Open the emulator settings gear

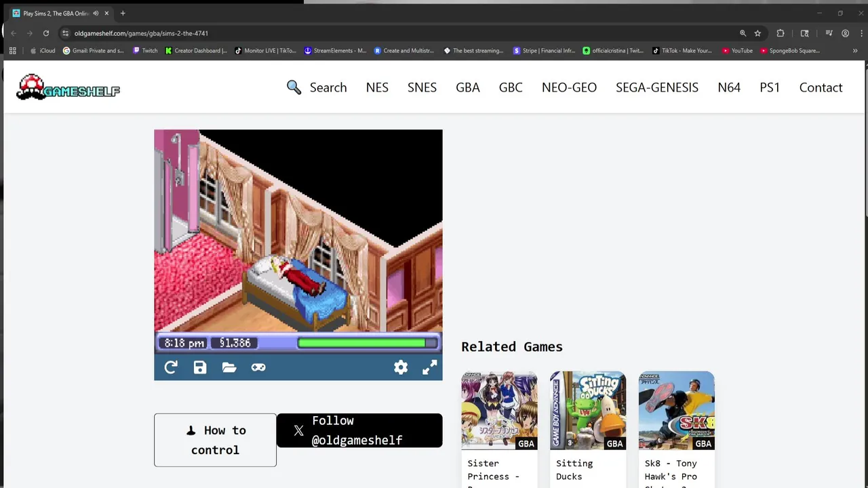401,367
